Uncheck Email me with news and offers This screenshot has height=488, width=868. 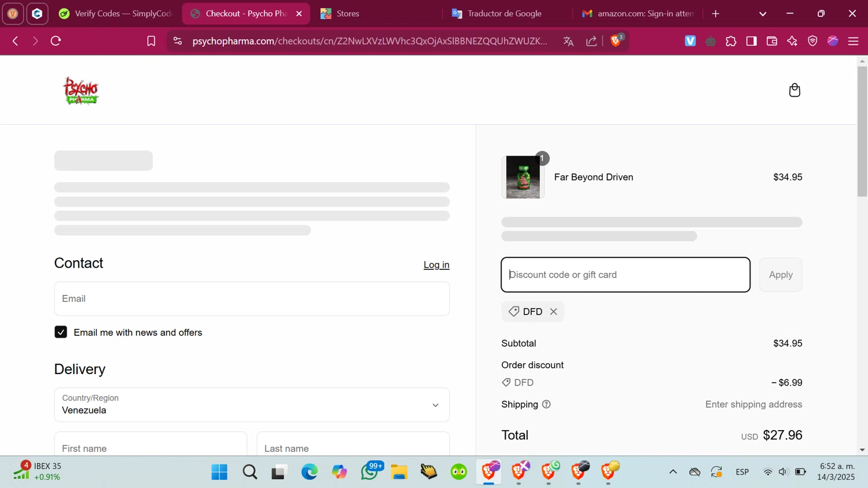click(61, 332)
